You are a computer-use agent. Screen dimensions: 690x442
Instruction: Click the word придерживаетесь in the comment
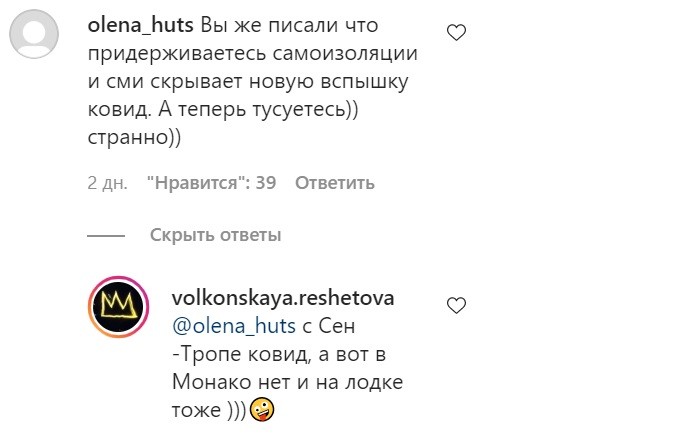177,54
